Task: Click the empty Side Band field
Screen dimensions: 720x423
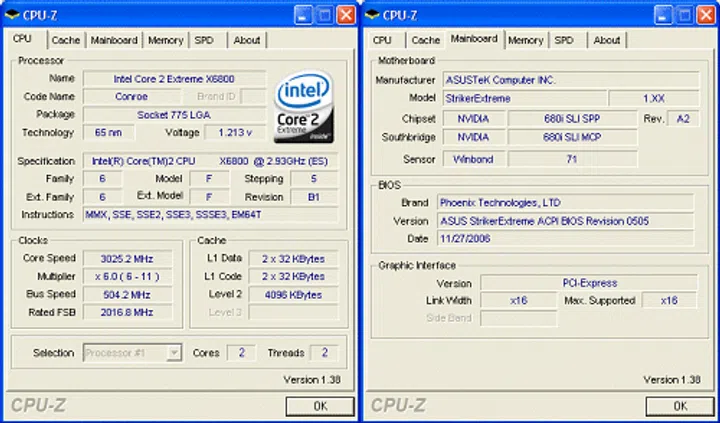Action: point(518,318)
